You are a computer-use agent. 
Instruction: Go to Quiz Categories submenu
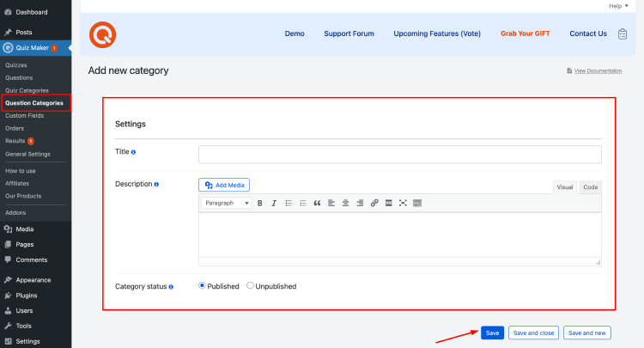[x=27, y=90]
